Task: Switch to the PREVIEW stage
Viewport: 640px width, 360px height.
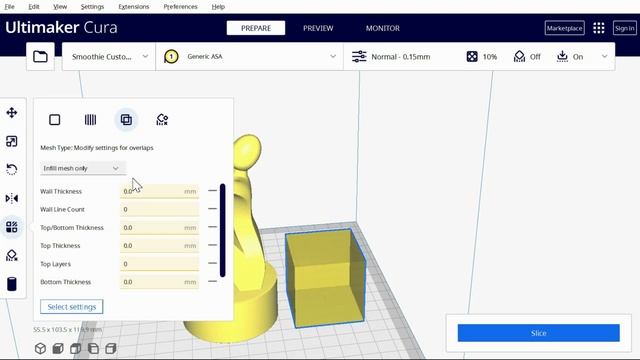Action: click(x=318, y=28)
